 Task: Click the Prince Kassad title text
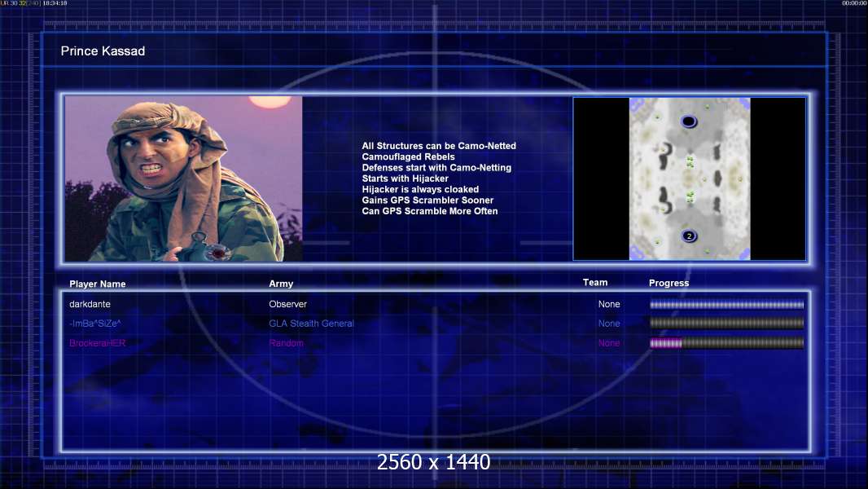point(103,51)
